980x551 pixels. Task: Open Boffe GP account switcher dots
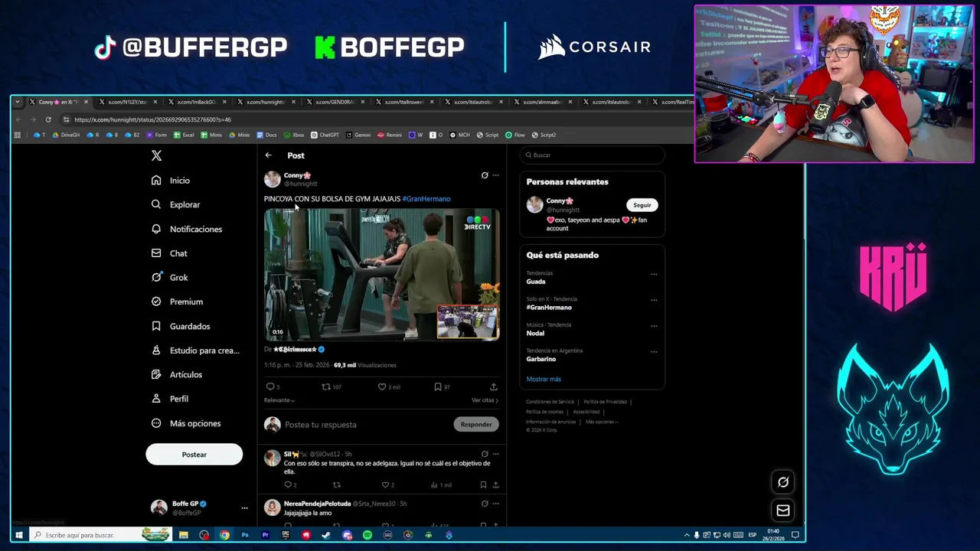point(244,508)
